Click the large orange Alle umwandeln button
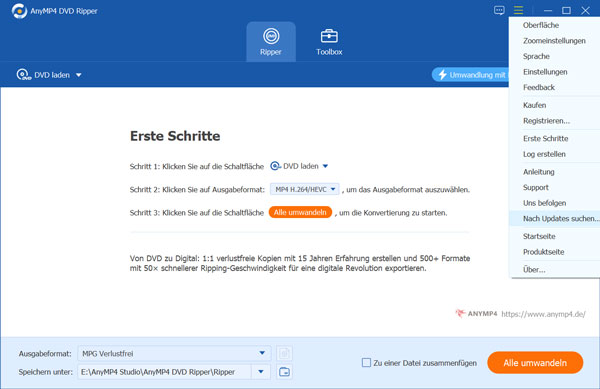Image resolution: width=600 pixels, height=389 pixels. click(535, 363)
